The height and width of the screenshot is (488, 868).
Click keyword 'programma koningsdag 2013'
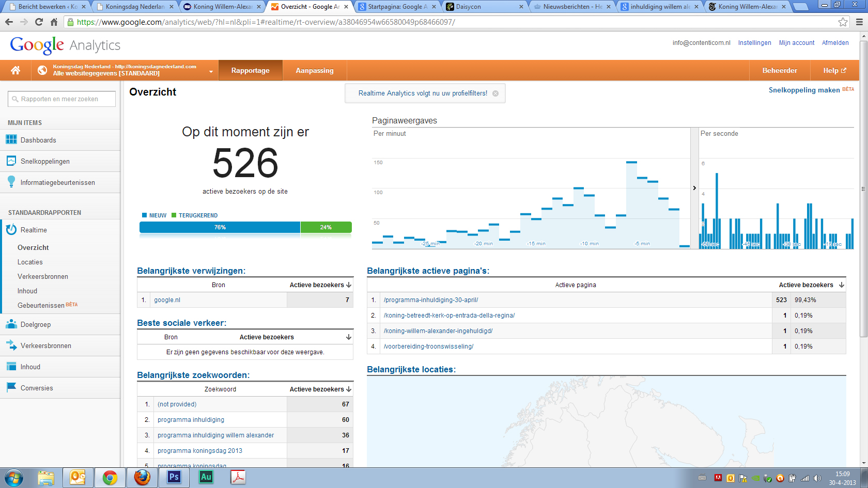pyautogui.click(x=199, y=451)
